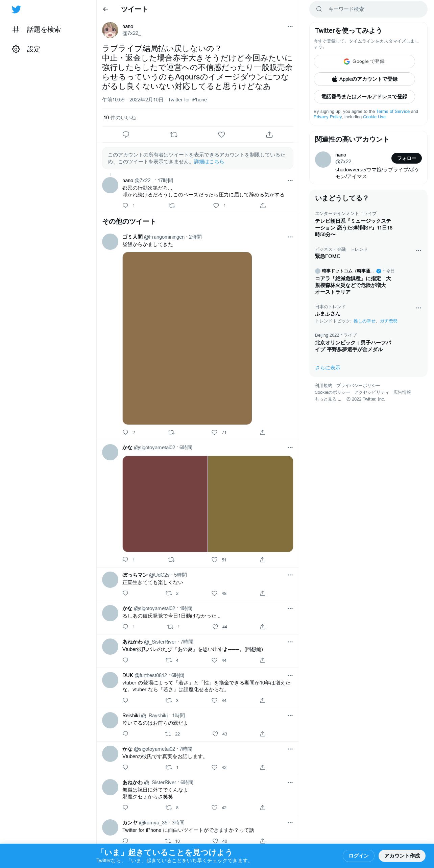Click Google で登録 button
The height and width of the screenshot is (868, 434).
coord(364,62)
